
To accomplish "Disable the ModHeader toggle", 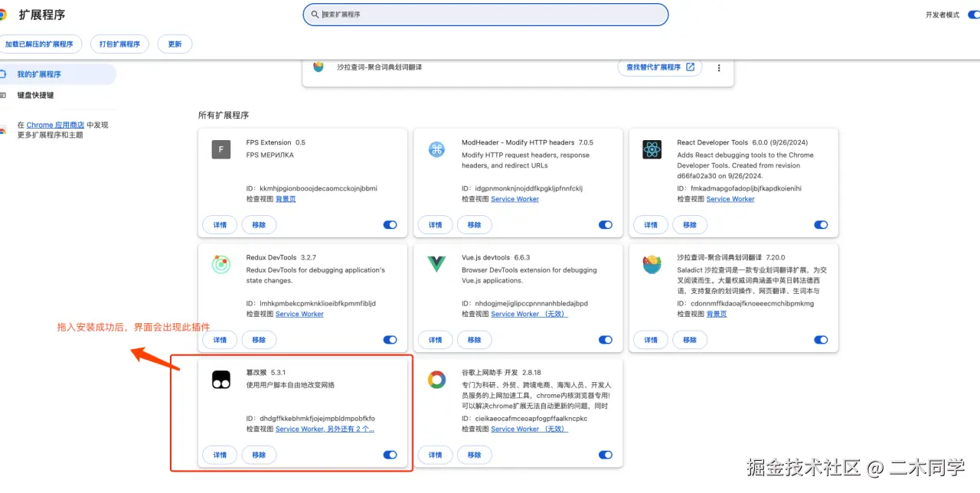I will tap(606, 225).
